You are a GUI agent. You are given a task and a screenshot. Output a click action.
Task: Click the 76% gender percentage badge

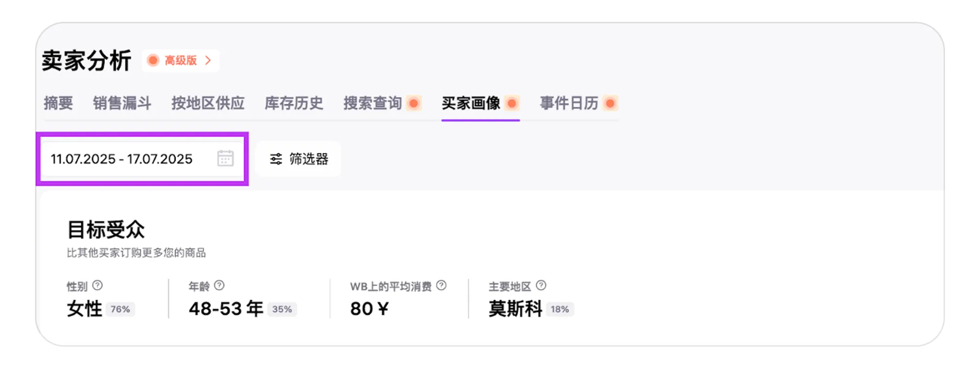120,309
